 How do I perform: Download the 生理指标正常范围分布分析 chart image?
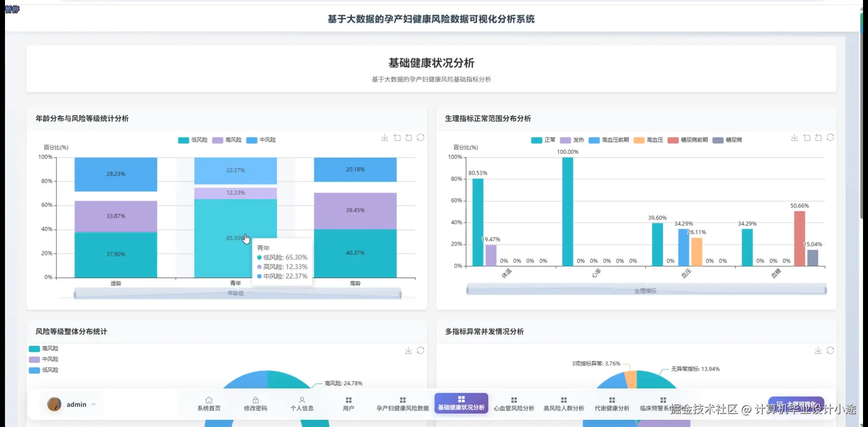[794, 137]
